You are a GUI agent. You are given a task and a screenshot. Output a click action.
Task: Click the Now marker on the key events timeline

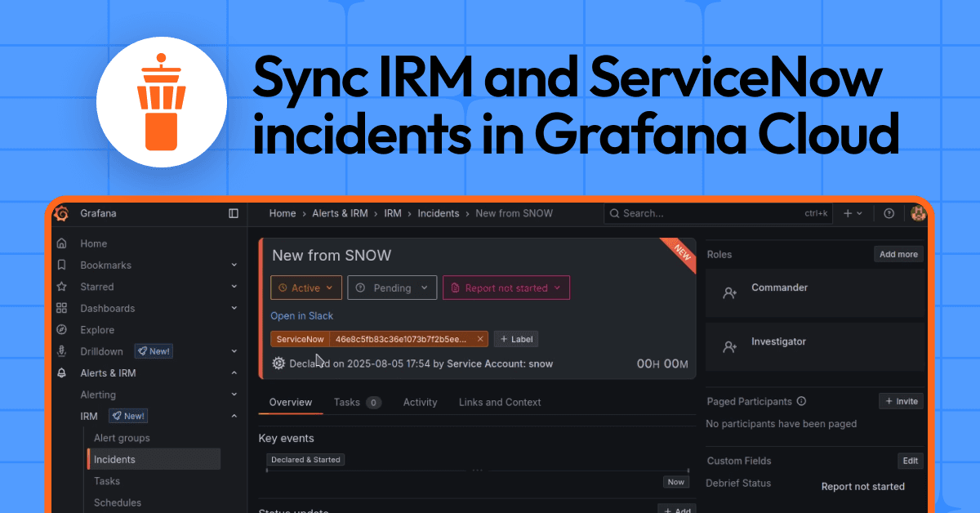pyautogui.click(x=675, y=482)
